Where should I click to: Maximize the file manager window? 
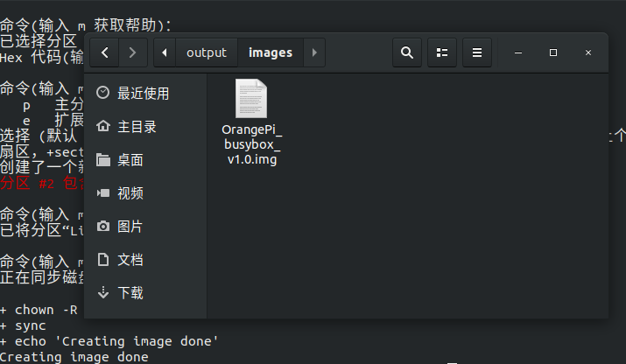pyautogui.click(x=553, y=52)
